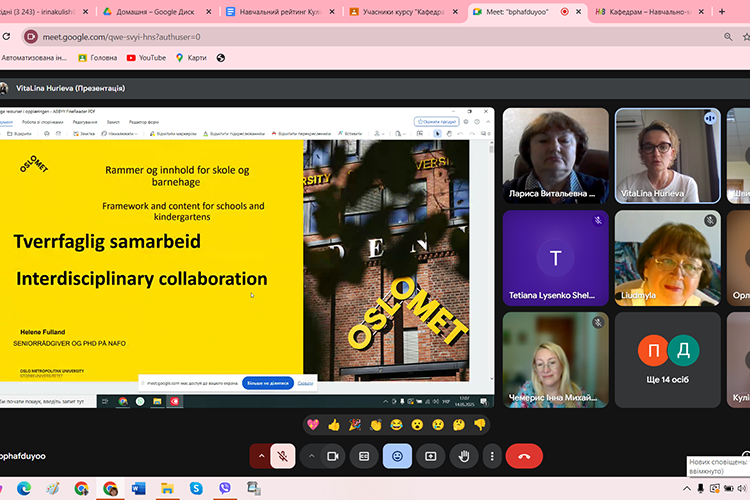The image size is (750, 500).
Task: Select VitaLina Hurieva video tile
Action: tap(667, 156)
